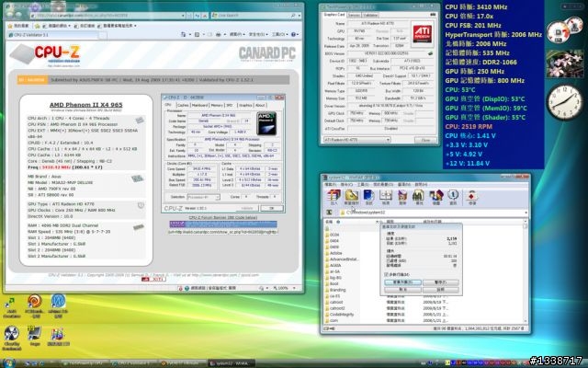Click the Favorites star icon in IE

click(11, 26)
